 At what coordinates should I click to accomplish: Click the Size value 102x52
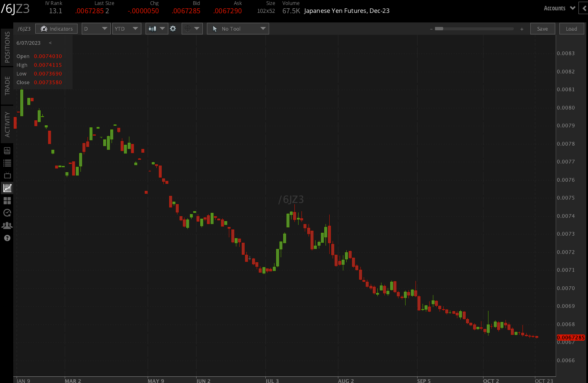tap(266, 11)
